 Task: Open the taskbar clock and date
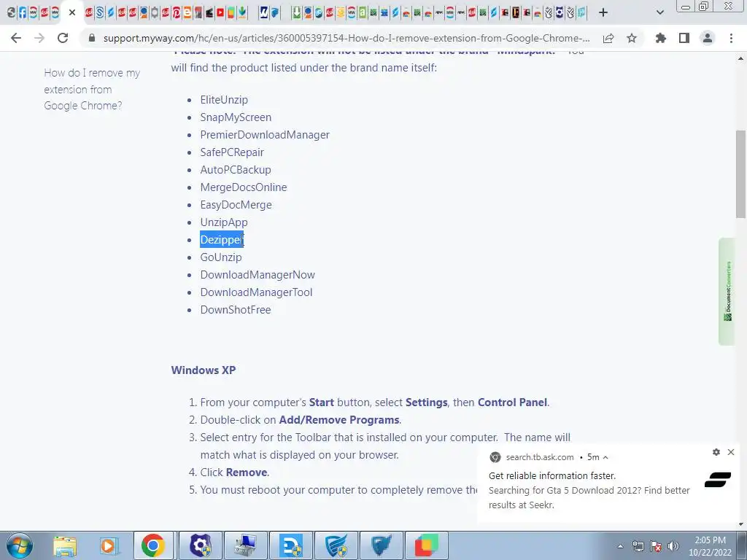click(x=710, y=546)
